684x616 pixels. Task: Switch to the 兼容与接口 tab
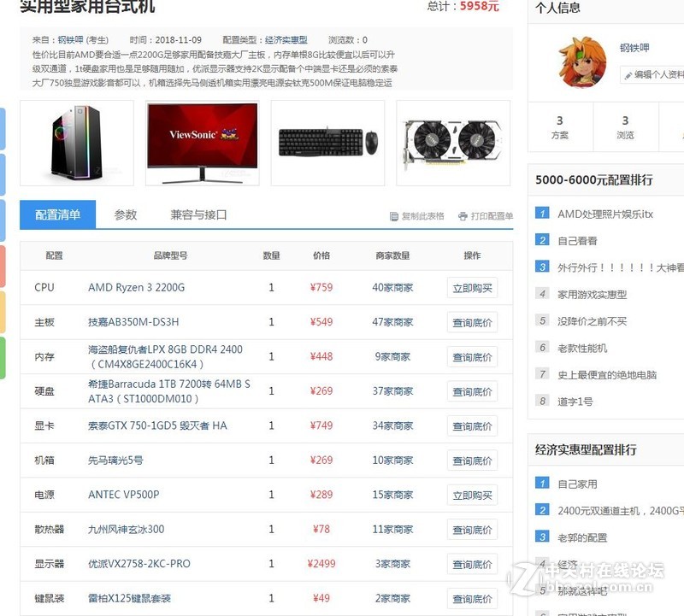[x=198, y=214]
